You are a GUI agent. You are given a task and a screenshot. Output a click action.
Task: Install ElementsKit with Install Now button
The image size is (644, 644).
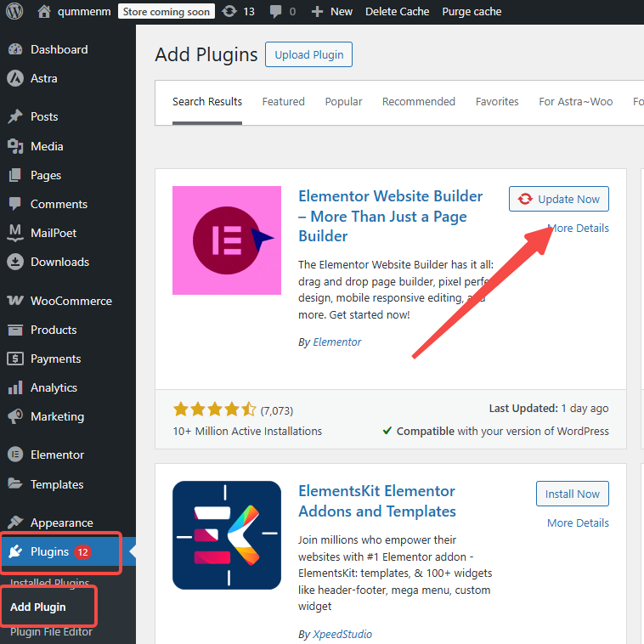[x=572, y=494]
